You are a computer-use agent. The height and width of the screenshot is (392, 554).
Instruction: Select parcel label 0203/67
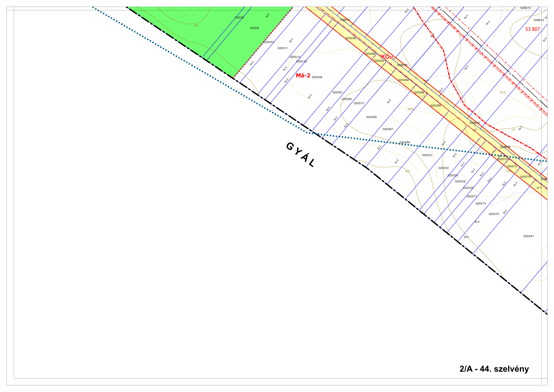(x=388, y=129)
